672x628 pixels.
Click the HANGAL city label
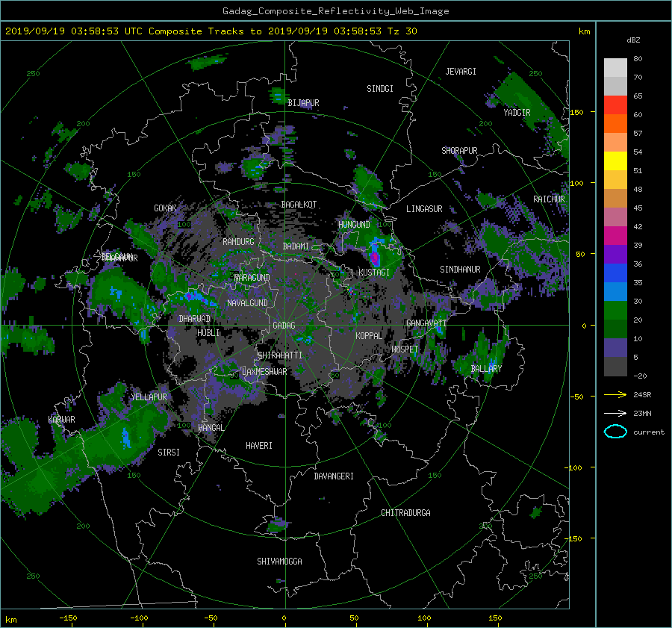[x=211, y=428]
